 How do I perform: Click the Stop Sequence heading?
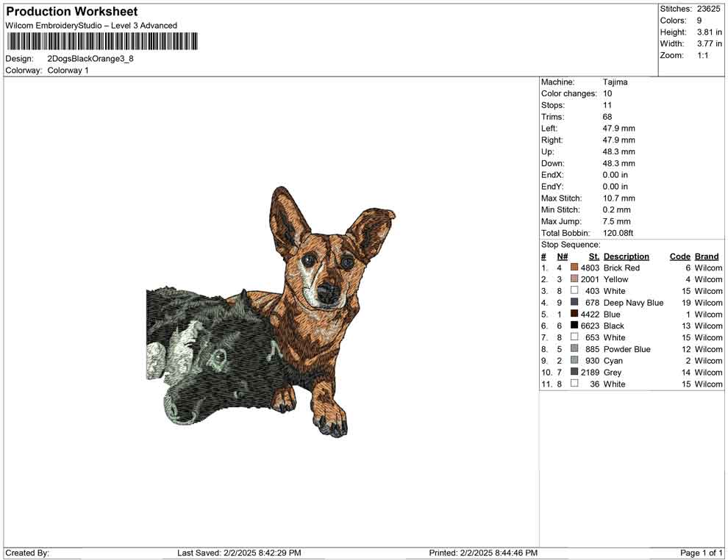[571, 245]
